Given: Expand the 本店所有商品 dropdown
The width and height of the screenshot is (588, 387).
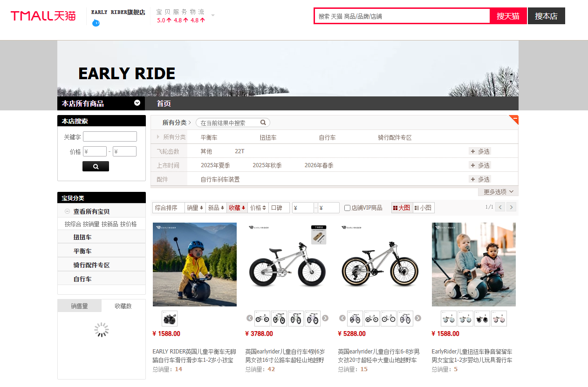Looking at the screenshot, I should tap(137, 103).
